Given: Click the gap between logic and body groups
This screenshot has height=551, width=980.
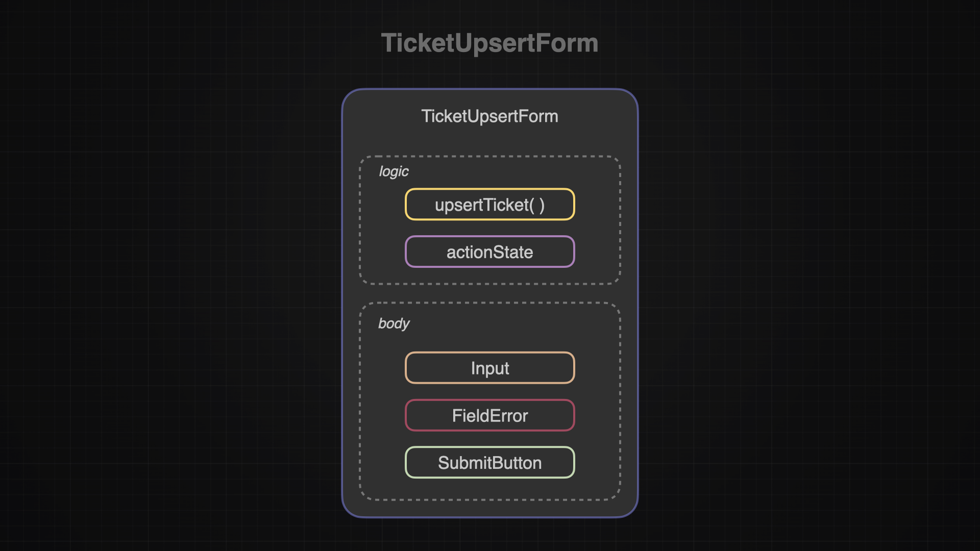Looking at the screenshot, I should pos(489,293).
